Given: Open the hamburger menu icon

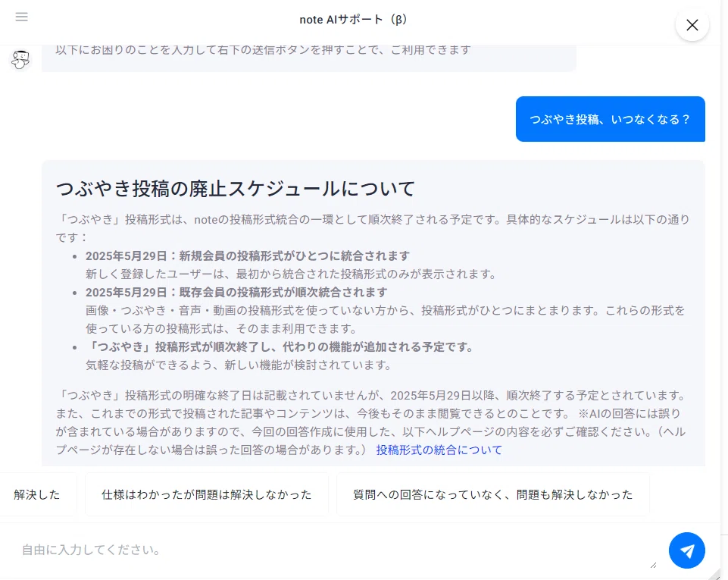Looking at the screenshot, I should coord(21,17).
